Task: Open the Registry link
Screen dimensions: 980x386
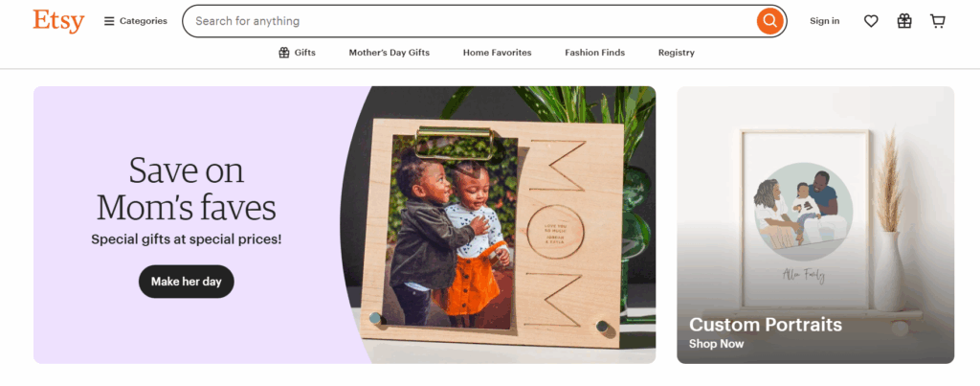Action: pyautogui.click(x=676, y=53)
